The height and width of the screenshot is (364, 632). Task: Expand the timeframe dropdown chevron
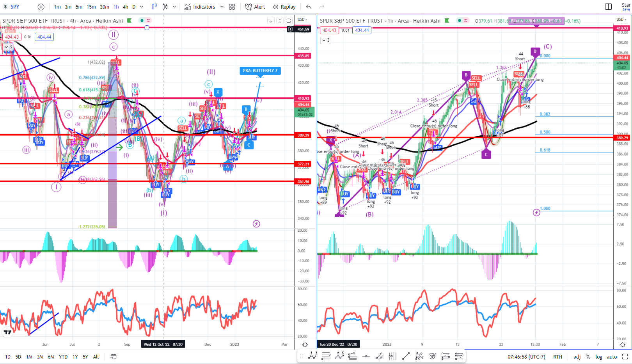pos(142,7)
